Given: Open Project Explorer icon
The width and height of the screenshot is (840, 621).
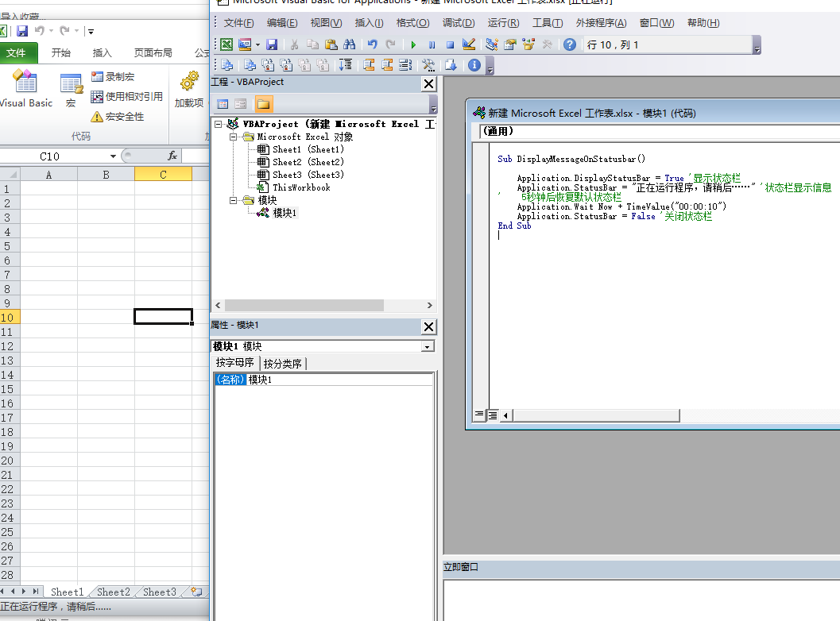Looking at the screenshot, I should 492,45.
